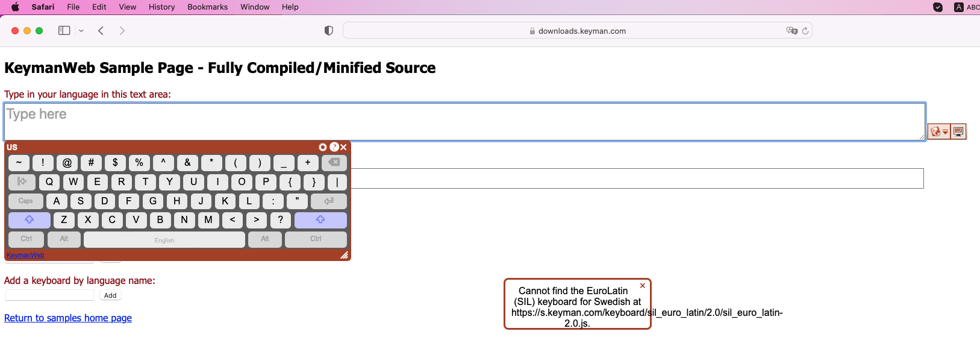Tap the Q key
This screenshot has width=980, height=343.
49,182
